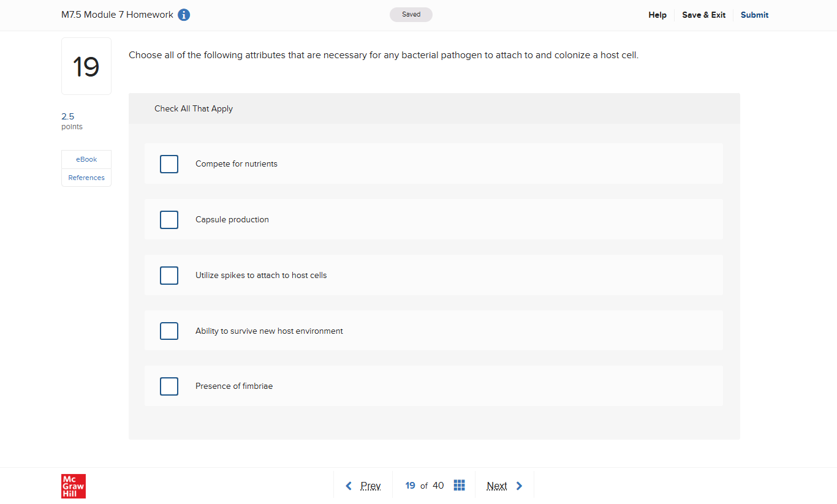Check the Capsule production option
The width and height of the screenshot is (837, 504).
coord(169,219)
